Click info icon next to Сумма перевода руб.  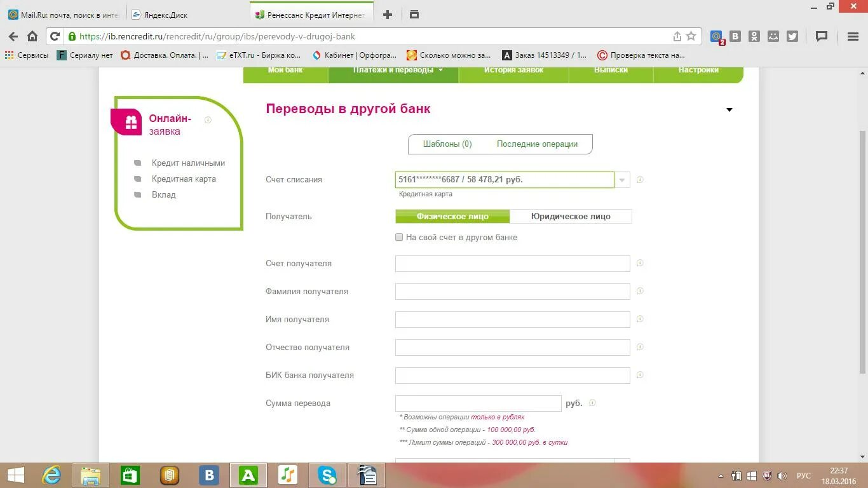pos(592,403)
